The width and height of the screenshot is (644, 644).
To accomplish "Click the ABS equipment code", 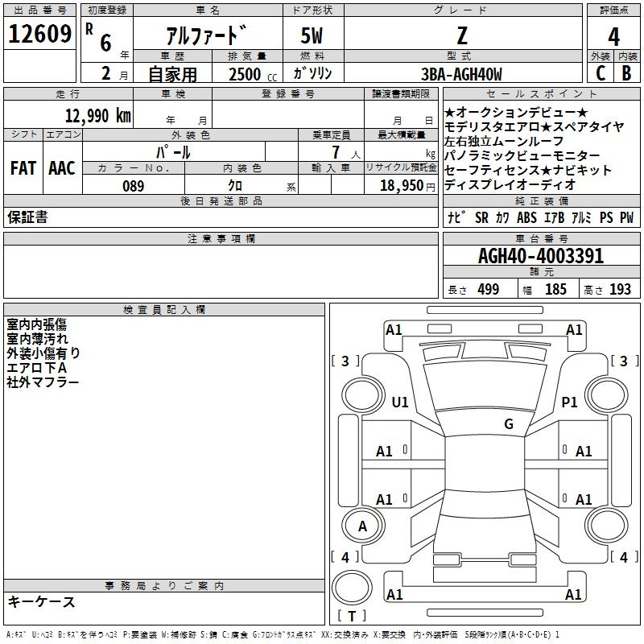I will coord(526,217).
